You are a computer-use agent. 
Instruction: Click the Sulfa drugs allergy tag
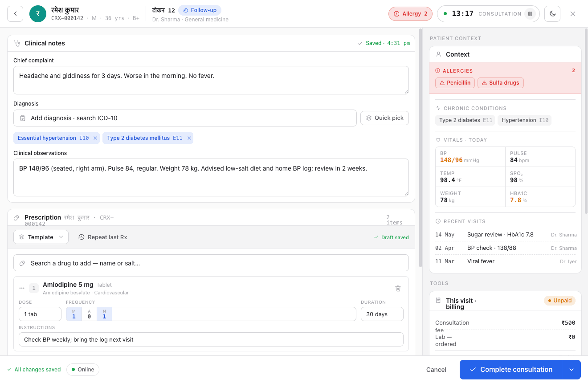click(501, 83)
